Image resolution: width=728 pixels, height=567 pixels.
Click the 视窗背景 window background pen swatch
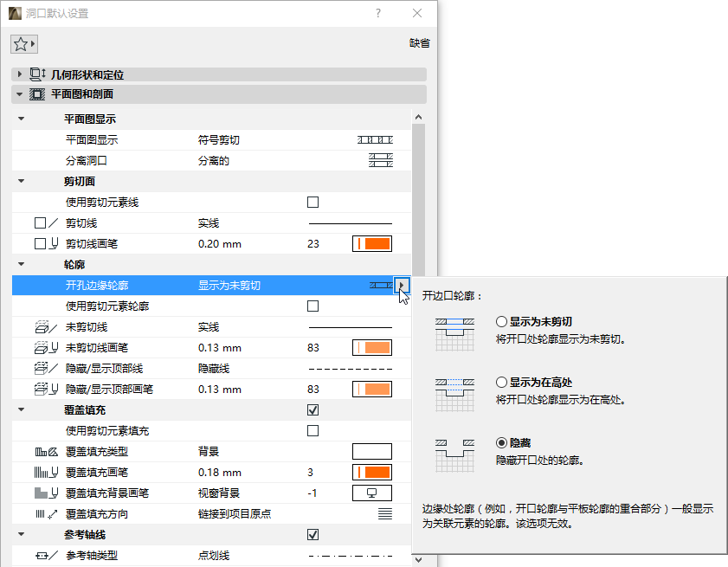point(372,493)
